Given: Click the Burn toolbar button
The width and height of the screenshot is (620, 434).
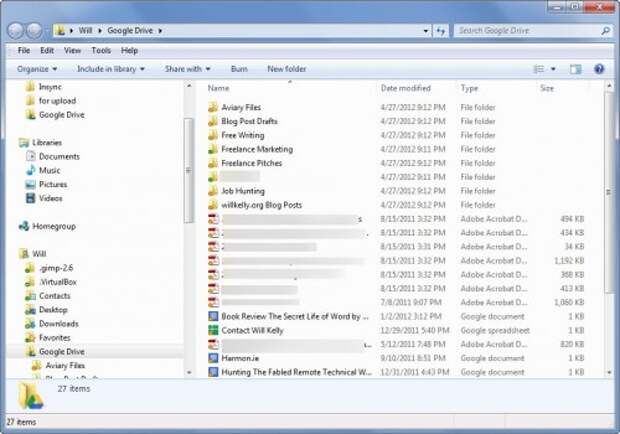Looking at the screenshot, I should pos(239,69).
